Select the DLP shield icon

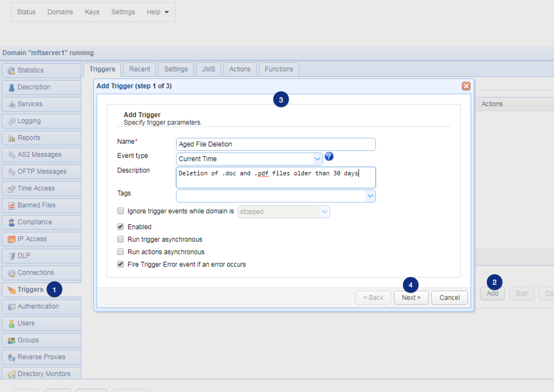[x=11, y=256]
